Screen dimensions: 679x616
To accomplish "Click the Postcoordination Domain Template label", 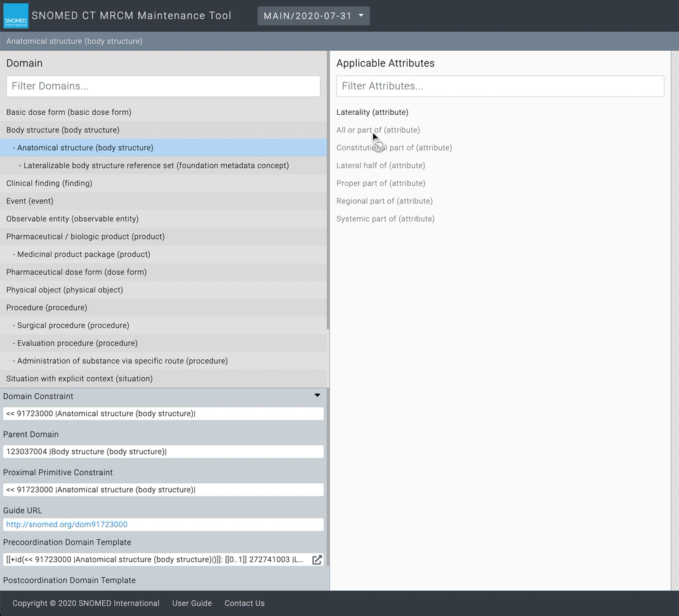I will pos(69,580).
